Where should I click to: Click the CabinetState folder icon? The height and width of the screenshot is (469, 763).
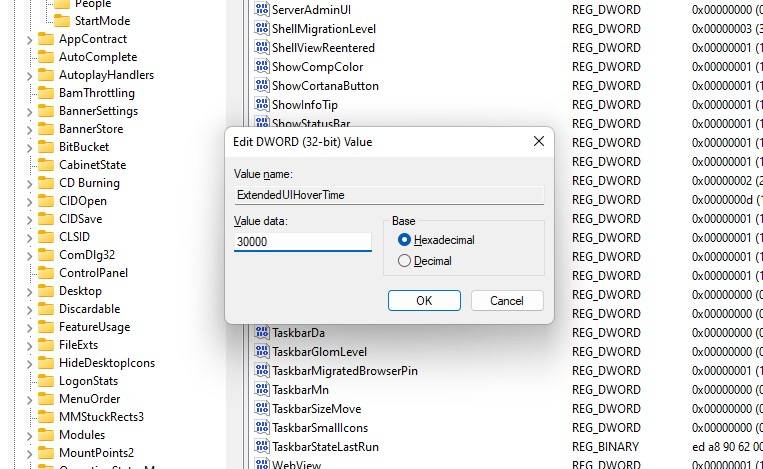46,165
